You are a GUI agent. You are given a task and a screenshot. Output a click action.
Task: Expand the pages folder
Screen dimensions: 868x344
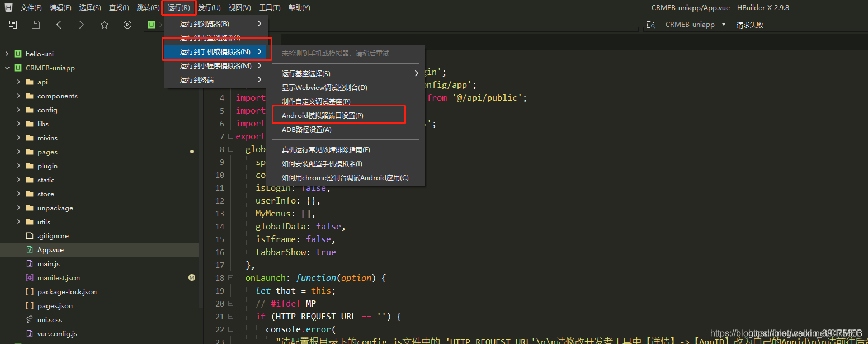coord(18,152)
